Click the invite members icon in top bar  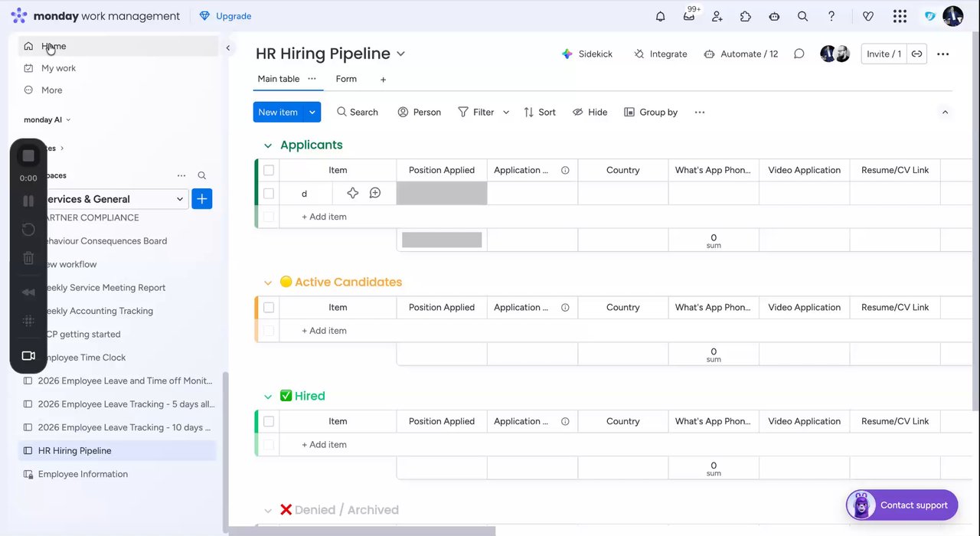click(717, 16)
